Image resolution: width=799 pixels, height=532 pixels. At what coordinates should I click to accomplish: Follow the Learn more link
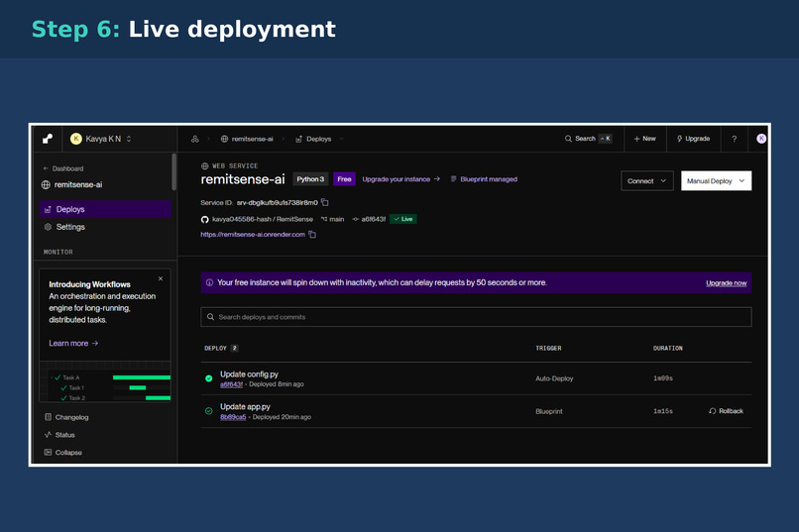[x=73, y=343]
